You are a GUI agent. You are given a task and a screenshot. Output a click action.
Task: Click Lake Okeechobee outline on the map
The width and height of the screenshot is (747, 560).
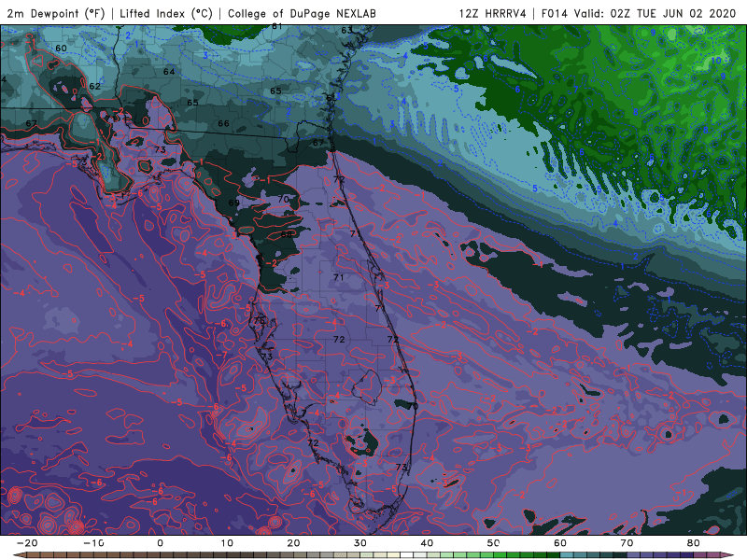(x=366, y=387)
